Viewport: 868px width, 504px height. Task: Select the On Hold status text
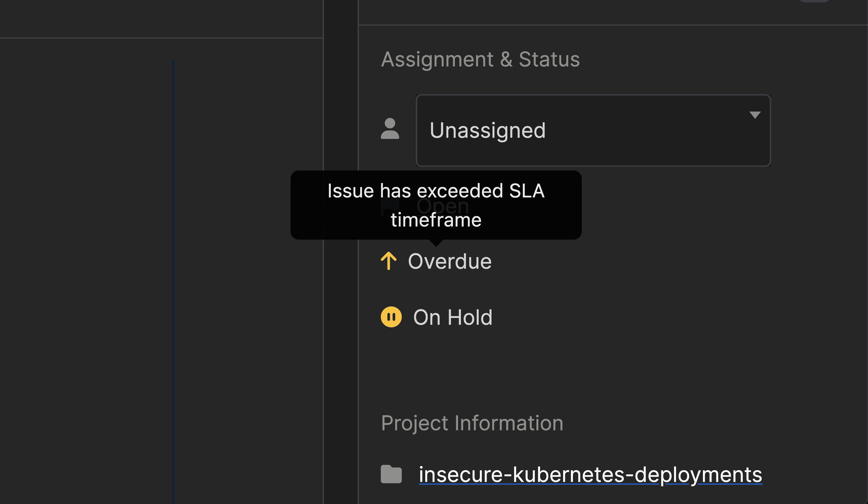click(453, 317)
